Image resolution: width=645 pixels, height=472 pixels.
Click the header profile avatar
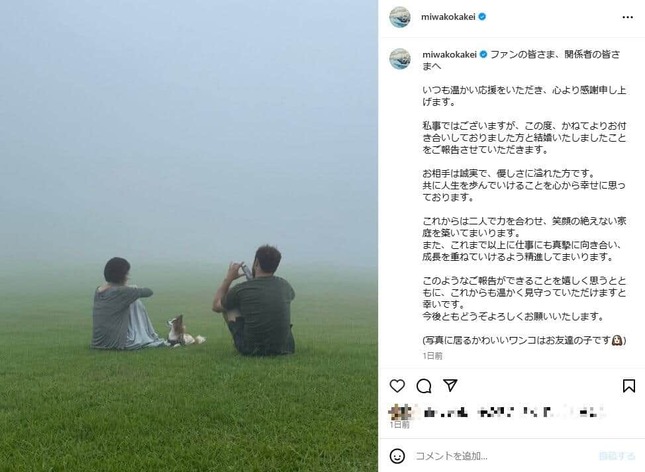(400, 17)
